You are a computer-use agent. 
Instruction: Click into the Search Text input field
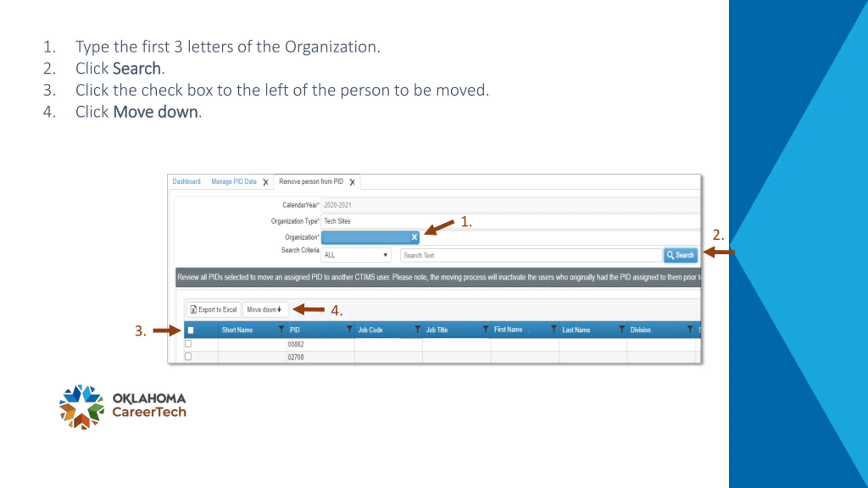pyautogui.click(x=531, y=255)
